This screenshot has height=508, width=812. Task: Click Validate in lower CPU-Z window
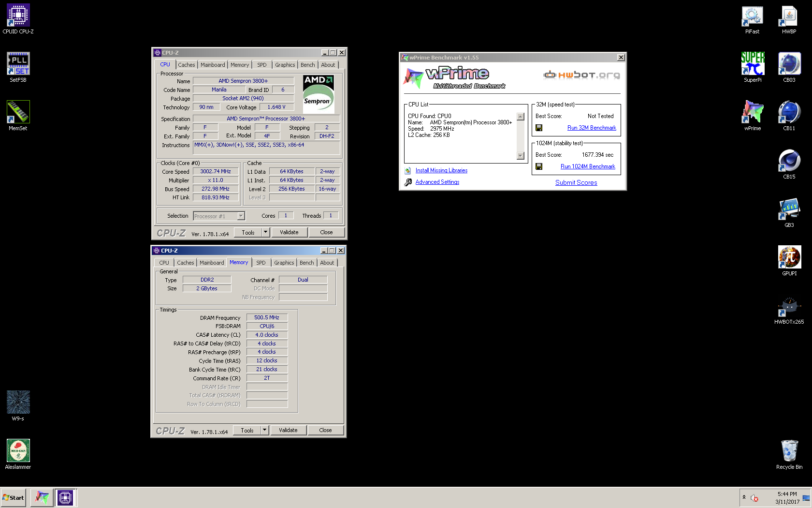(x=288, y=430)
